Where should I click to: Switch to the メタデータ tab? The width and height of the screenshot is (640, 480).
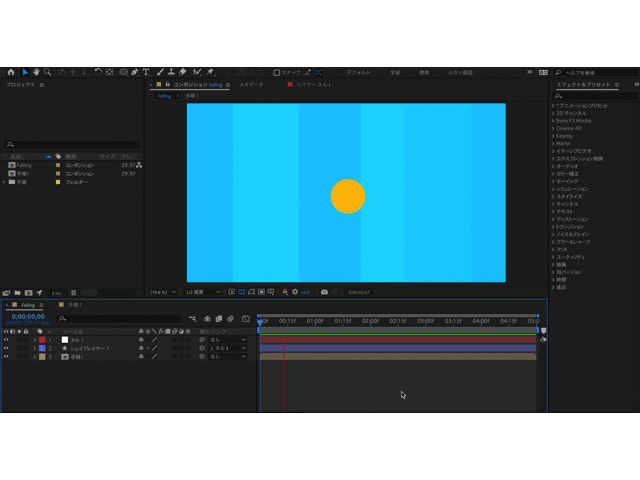[251, 85]
